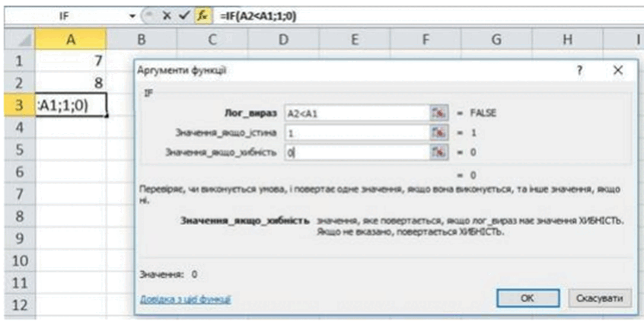Select row 4 header
Screen dimensions: 644x328
point(19,128)
